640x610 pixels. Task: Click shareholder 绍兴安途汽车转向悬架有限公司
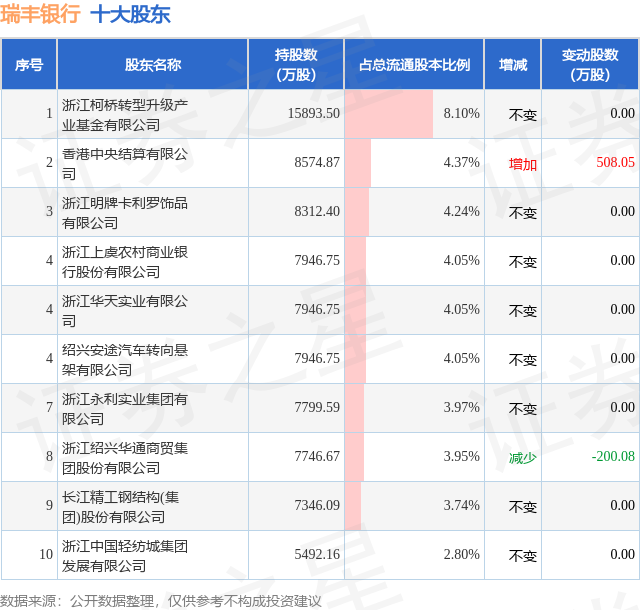[125, 360]
